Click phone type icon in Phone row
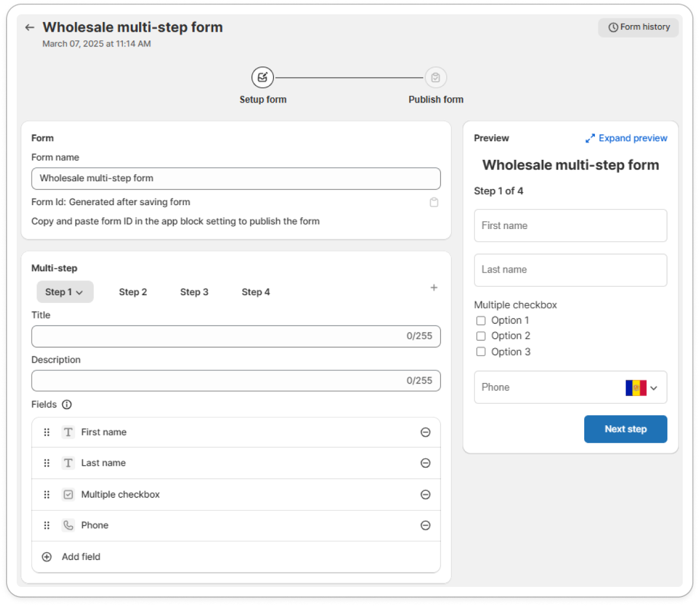700x606 pixels. click(x=68, y=525)
